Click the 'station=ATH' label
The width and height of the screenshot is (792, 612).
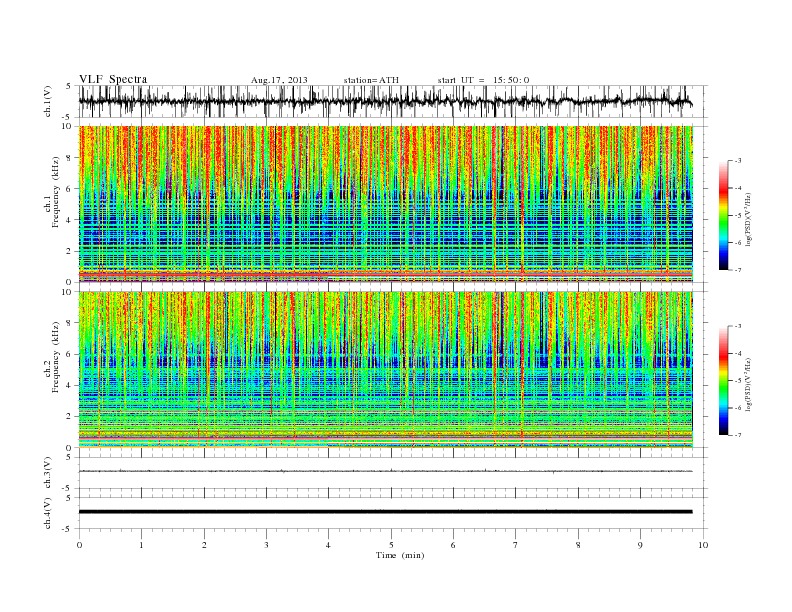click(x=371, y=80)
